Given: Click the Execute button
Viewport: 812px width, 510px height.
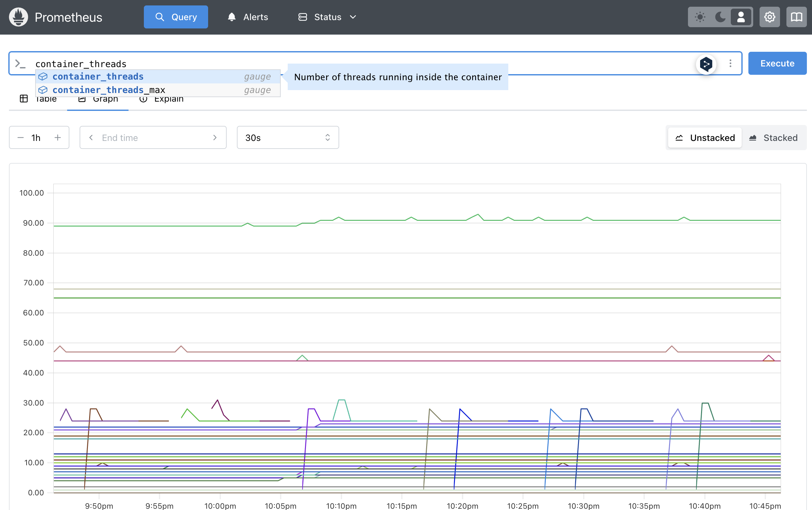Looking at the screenshot, I should pyautogui.click(x=777, y=63).
